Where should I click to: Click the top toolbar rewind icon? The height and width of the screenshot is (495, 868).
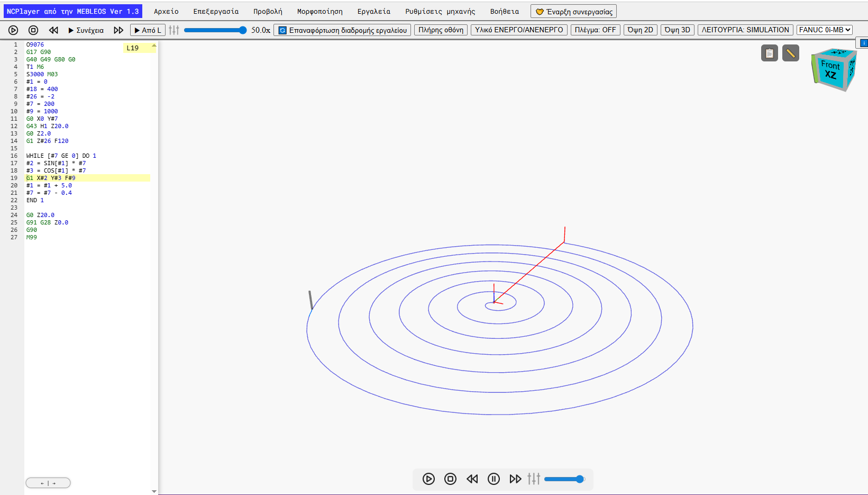[53, 30]
